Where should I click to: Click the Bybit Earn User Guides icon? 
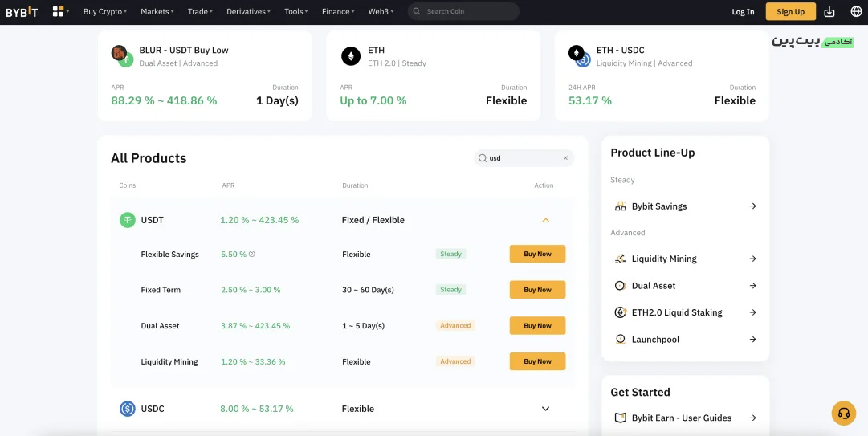coord(620,418)
